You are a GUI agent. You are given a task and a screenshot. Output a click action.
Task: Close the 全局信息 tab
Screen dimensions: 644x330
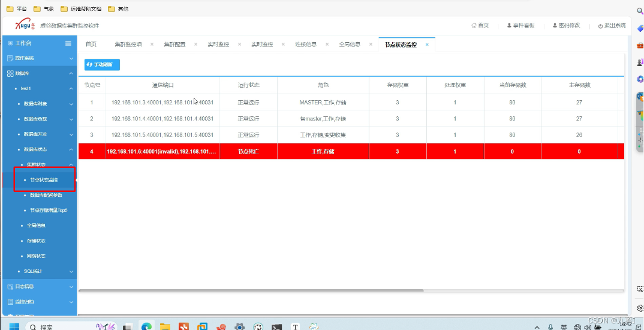371,44
